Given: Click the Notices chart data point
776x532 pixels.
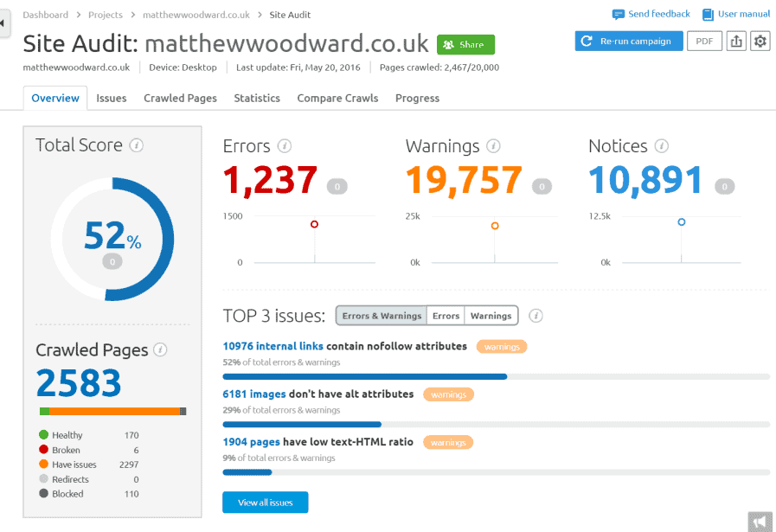Looking at the screenshot, I should pyautogui.click(x=682, y=222).
